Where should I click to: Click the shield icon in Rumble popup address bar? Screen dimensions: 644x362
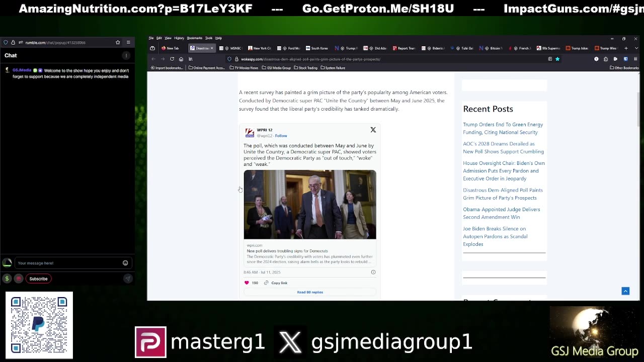[x=6, y=42]
